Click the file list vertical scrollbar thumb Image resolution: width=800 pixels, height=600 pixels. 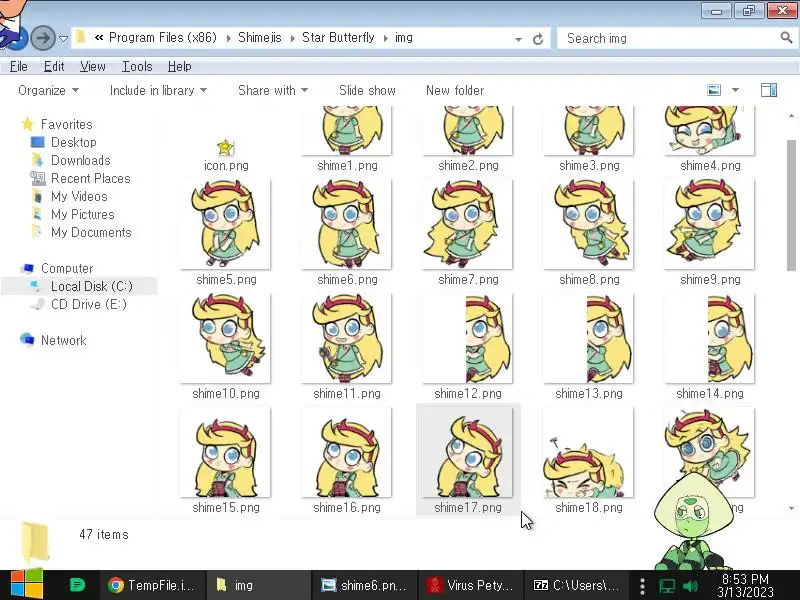click(x=791, y=205)
